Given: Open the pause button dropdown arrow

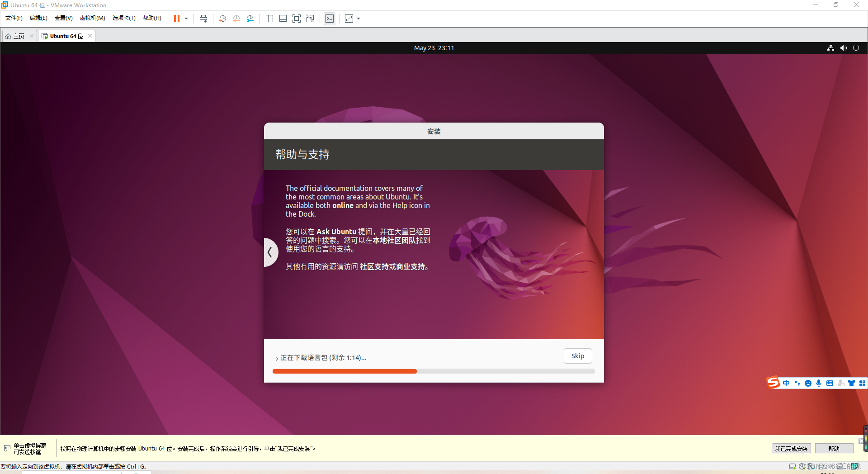Looking at the screenshot, I should coord(186,19).
